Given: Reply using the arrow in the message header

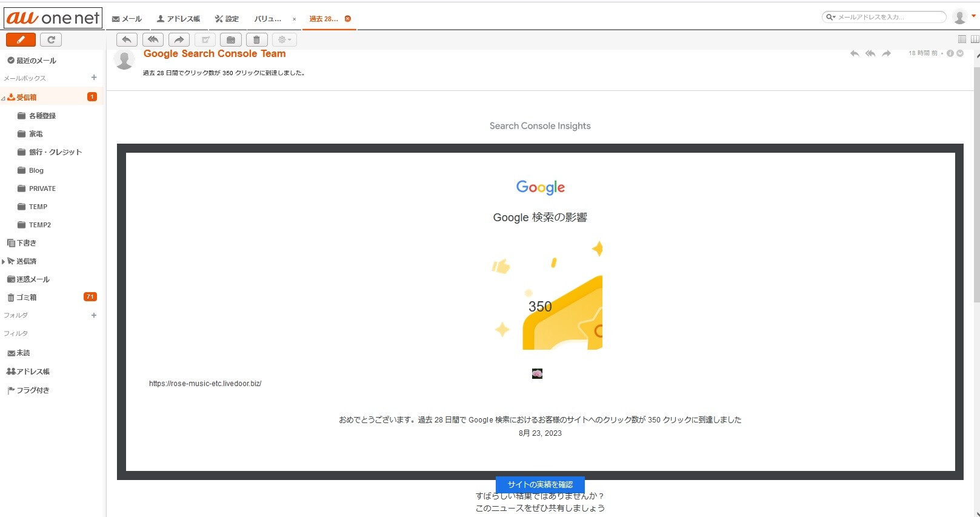Looking at the screenshot, I should coord(855,53).
